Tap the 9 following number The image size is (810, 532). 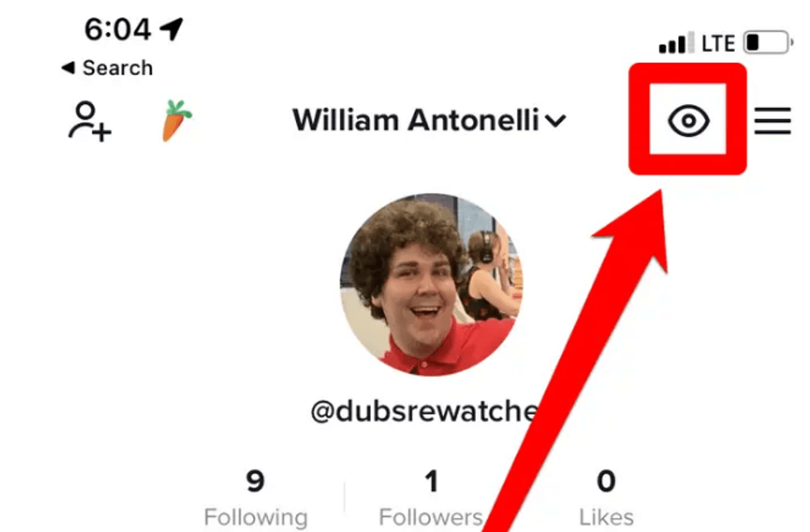(x=255, y=481)
